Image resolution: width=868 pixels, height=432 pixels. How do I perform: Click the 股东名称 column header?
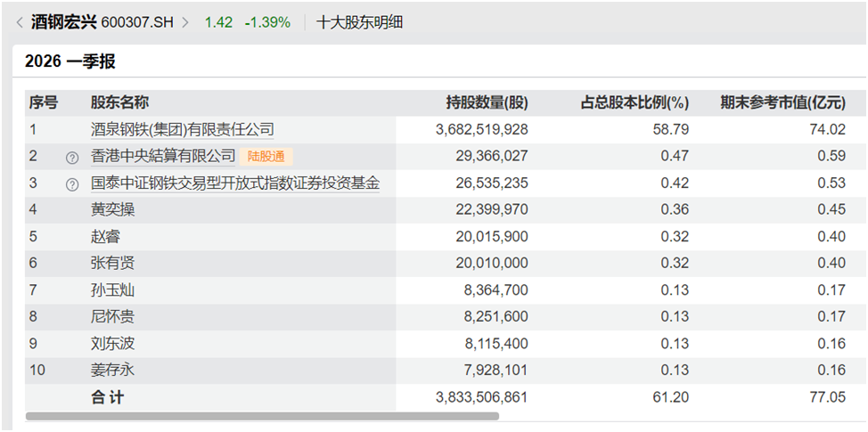pos(119,102)
